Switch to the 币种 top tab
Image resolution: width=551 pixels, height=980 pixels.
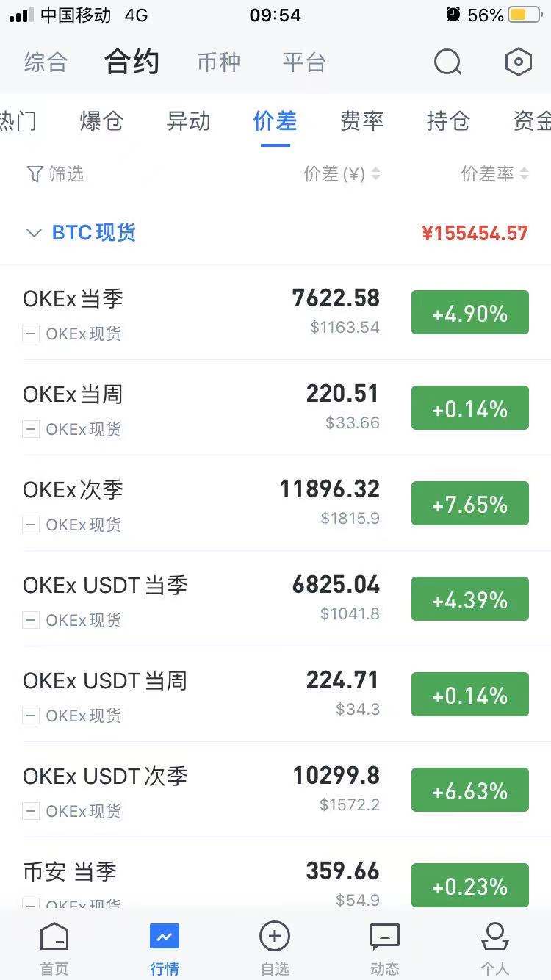218,62
